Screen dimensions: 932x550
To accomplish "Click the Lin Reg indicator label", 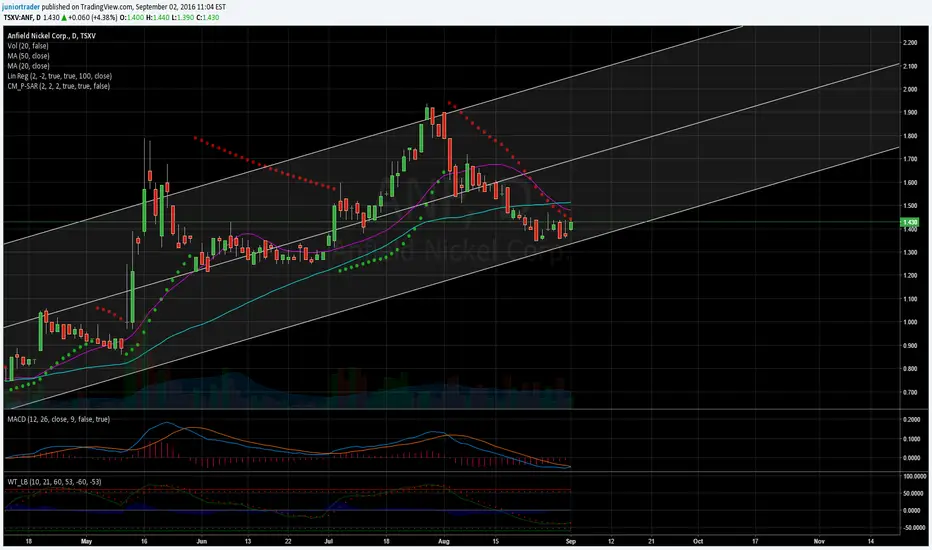I will (x=59, y=76).
